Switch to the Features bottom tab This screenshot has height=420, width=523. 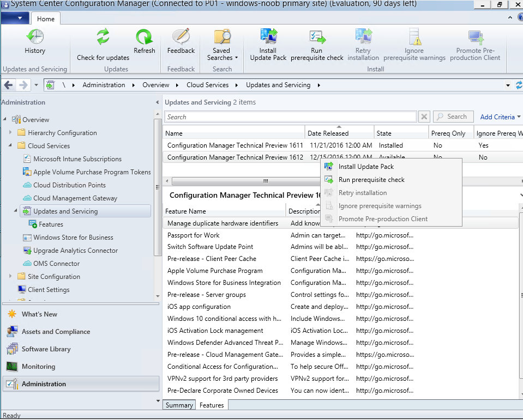click(212, 405)
